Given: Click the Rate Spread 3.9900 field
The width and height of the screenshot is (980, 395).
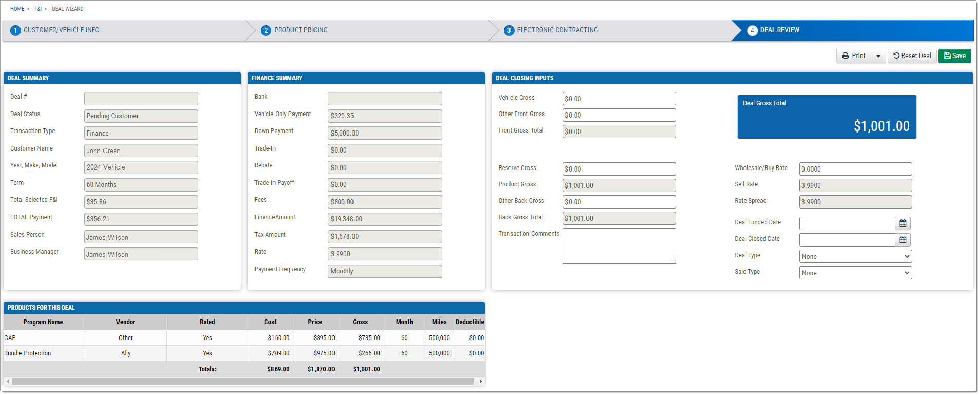Looking at the screenshot, I should [x=855, y=202].
